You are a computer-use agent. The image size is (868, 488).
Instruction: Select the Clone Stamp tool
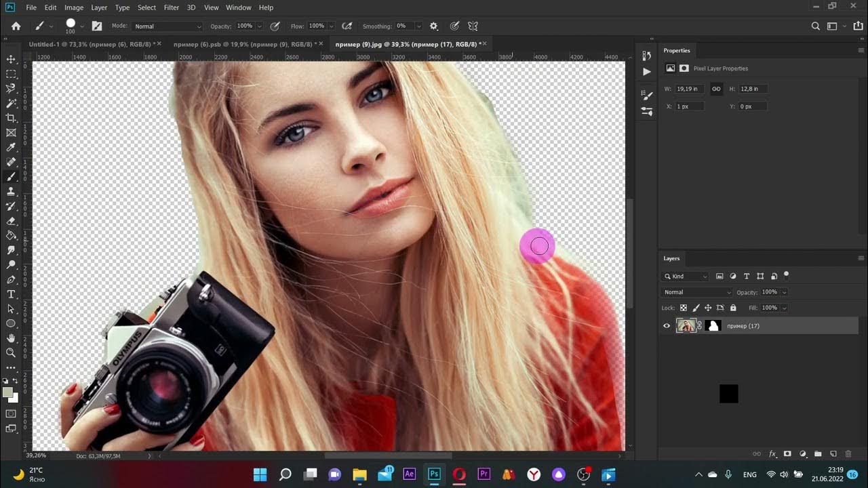(x=11, y=192)
